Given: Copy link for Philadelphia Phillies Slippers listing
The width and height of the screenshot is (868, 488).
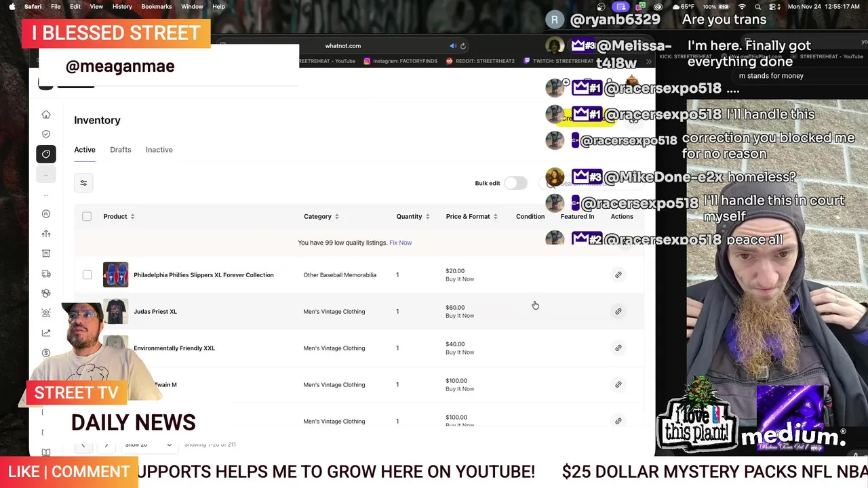Looking at the screenshot, I should click(618, 275).
